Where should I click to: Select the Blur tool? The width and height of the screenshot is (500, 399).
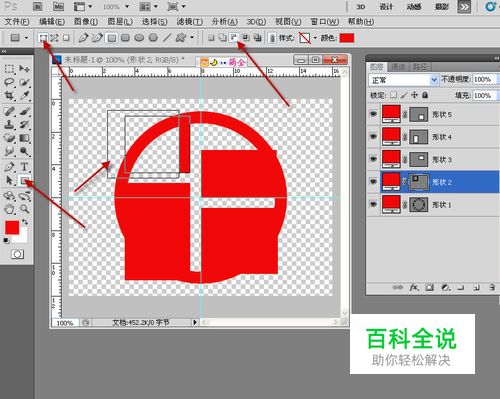click(x=9, y=151)
